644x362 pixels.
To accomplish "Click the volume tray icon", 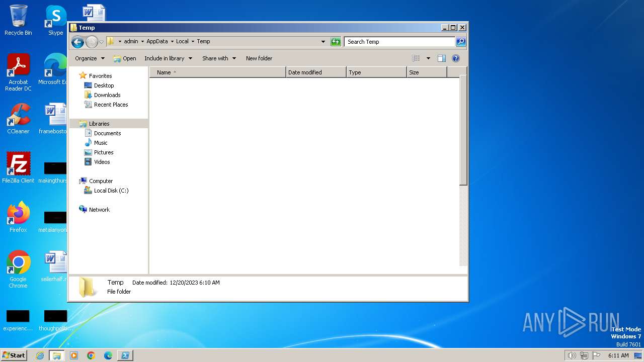I will [x=572, y=355].
